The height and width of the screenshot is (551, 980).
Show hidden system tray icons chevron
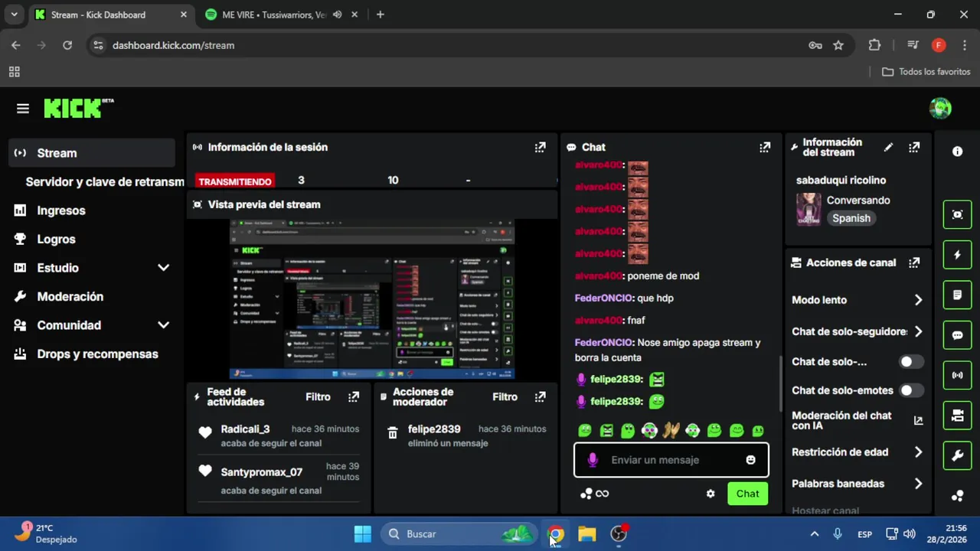[814, 534]
